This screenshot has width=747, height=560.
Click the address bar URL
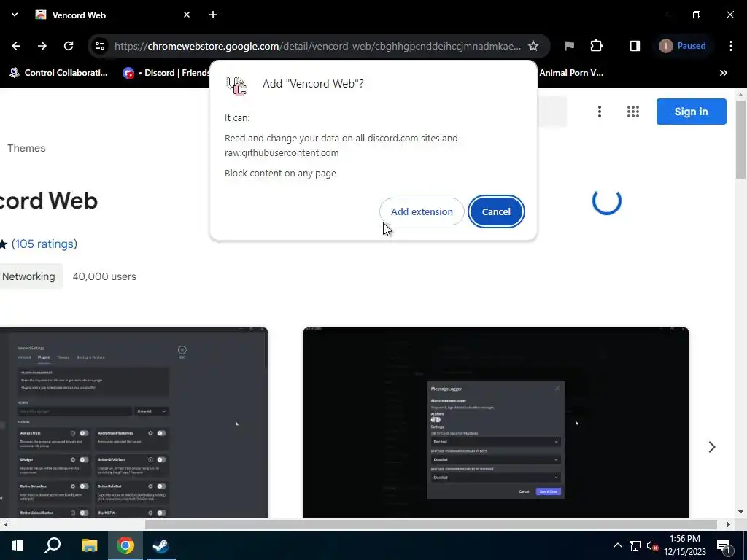click(x=317, y=46)
